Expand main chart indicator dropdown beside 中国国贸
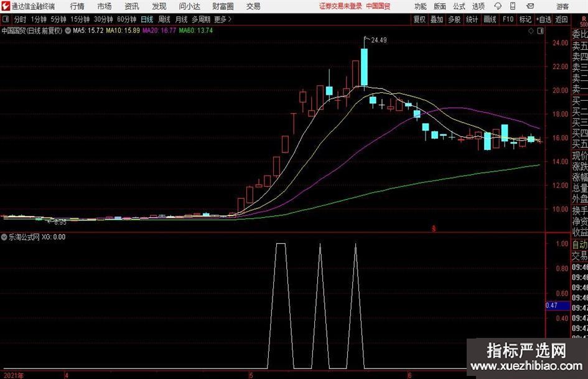The width and height of the screenshot is (588, 379). click(67, 30)
